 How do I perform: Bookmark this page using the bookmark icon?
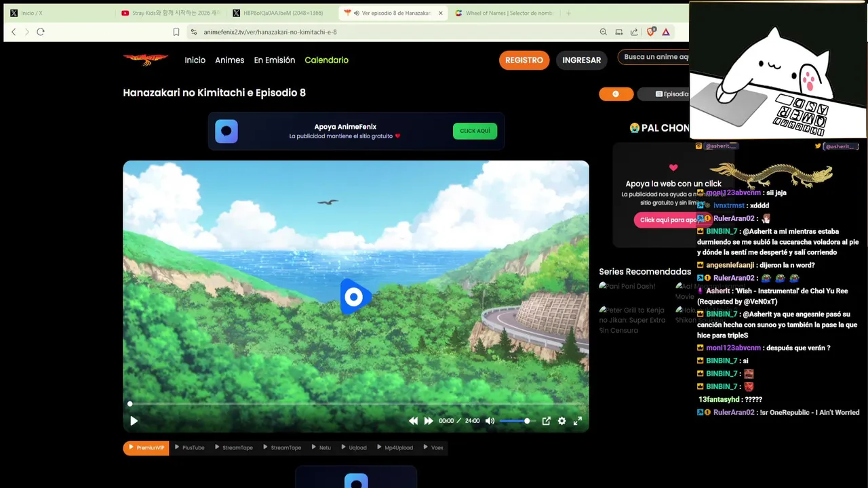click(x=176, y=32)
